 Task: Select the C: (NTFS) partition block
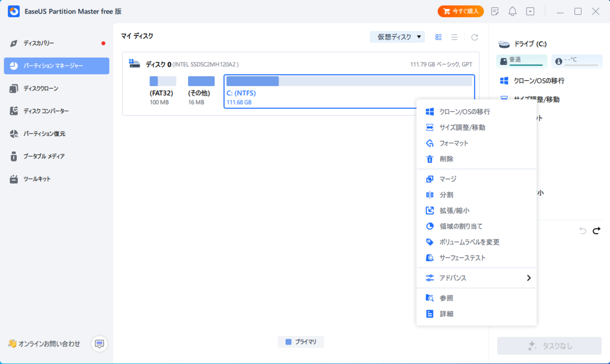(349, 91)
